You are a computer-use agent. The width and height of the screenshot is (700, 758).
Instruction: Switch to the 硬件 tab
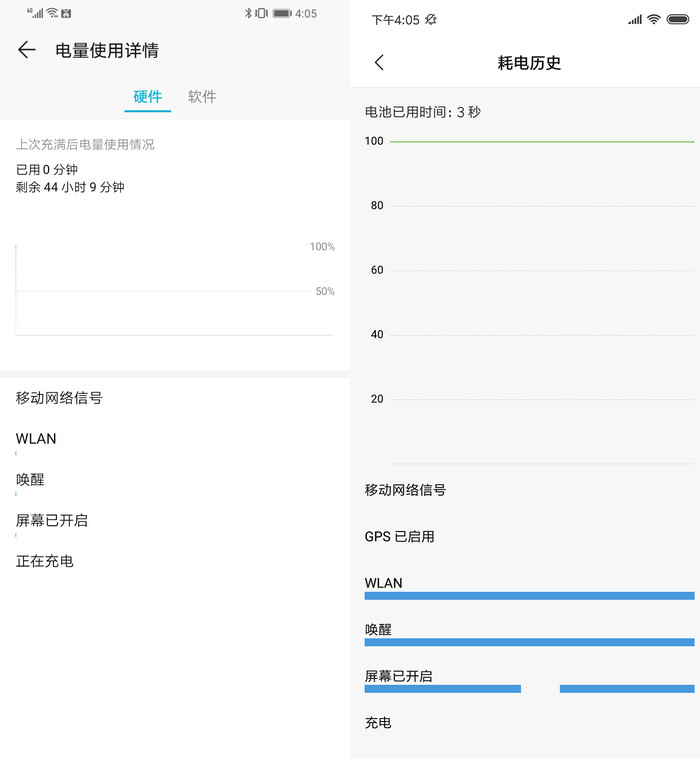147,97
